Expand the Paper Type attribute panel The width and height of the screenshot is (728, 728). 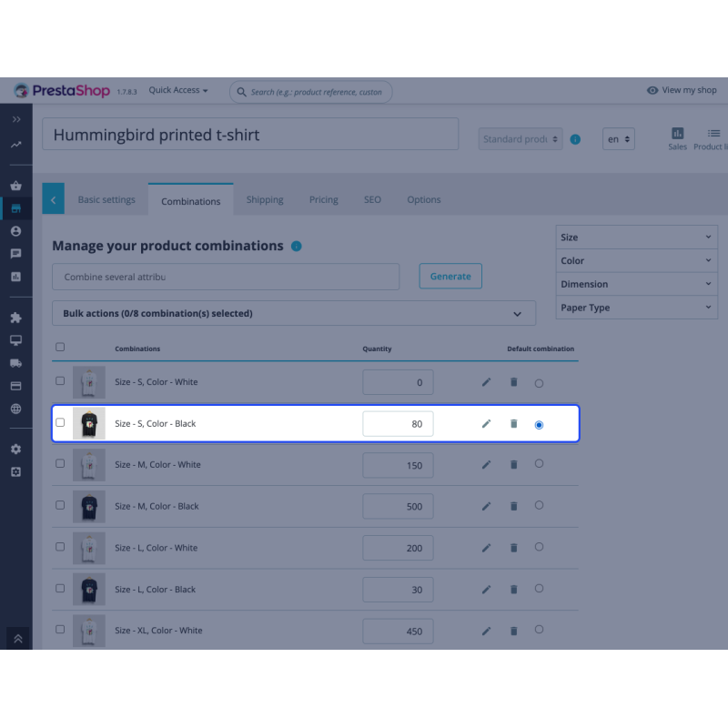[636, 308]
